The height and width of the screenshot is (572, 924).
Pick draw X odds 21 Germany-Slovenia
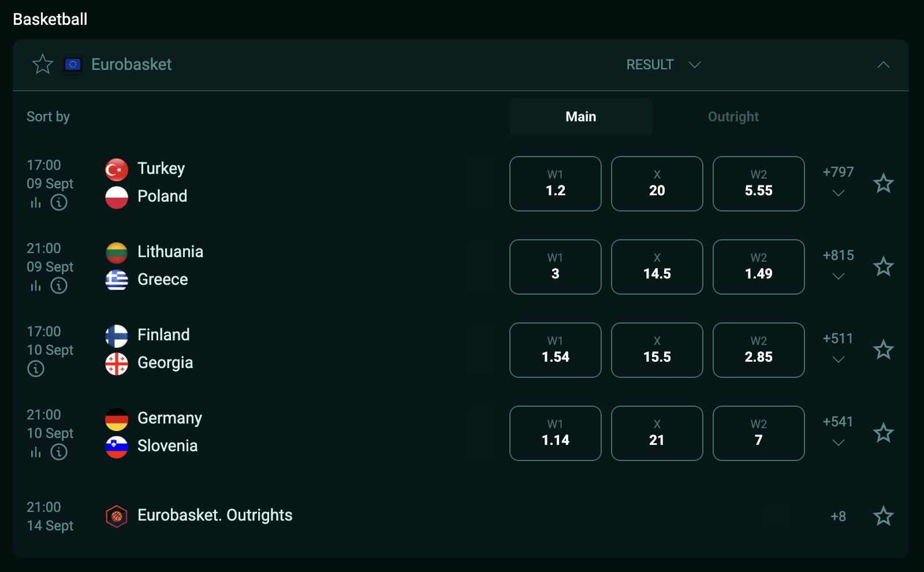click(657, 433)
